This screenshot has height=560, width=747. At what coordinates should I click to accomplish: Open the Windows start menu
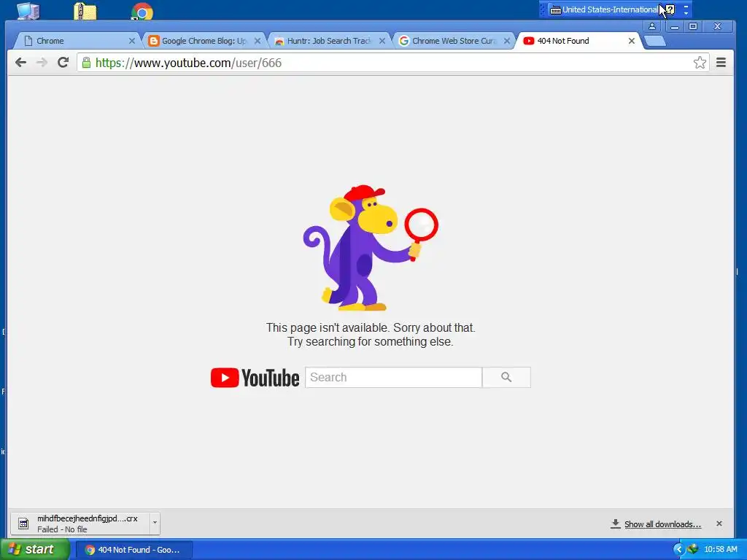pos(34,550)
